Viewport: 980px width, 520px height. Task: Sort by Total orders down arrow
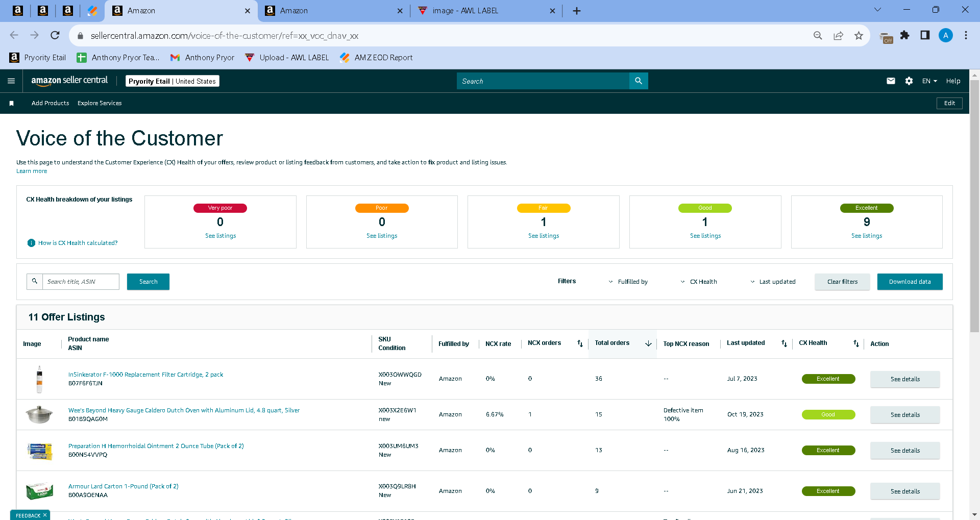[648, 343]
